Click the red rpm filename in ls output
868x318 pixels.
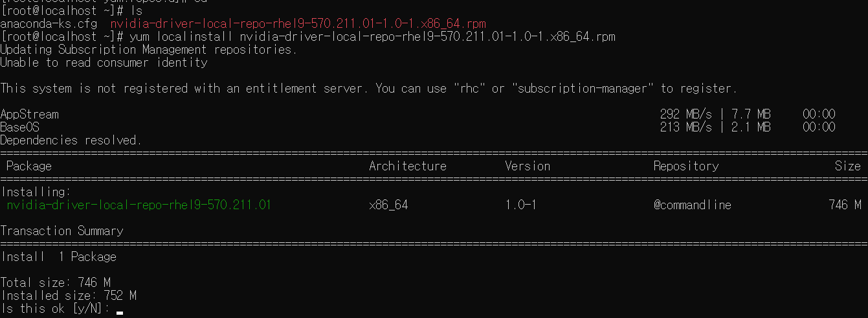pos(298,24)
